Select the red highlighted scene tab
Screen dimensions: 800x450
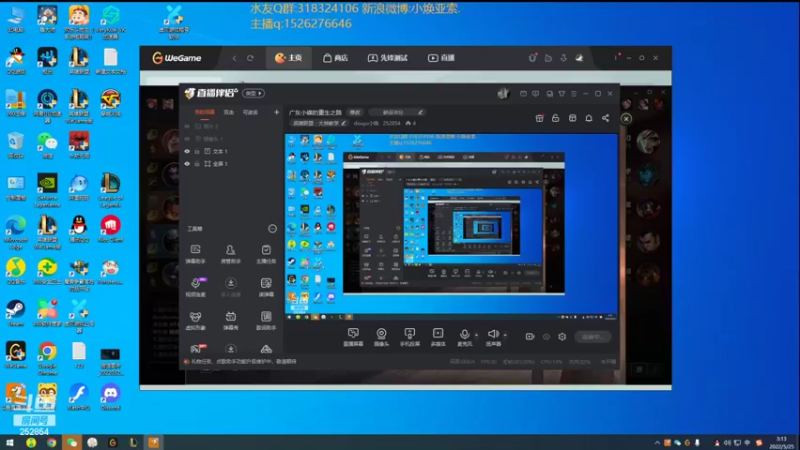click(205, 112)
